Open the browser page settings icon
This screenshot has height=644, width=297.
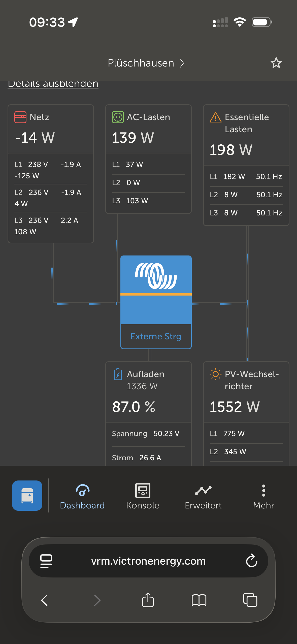pyautogui.click(x=46, y=561)
